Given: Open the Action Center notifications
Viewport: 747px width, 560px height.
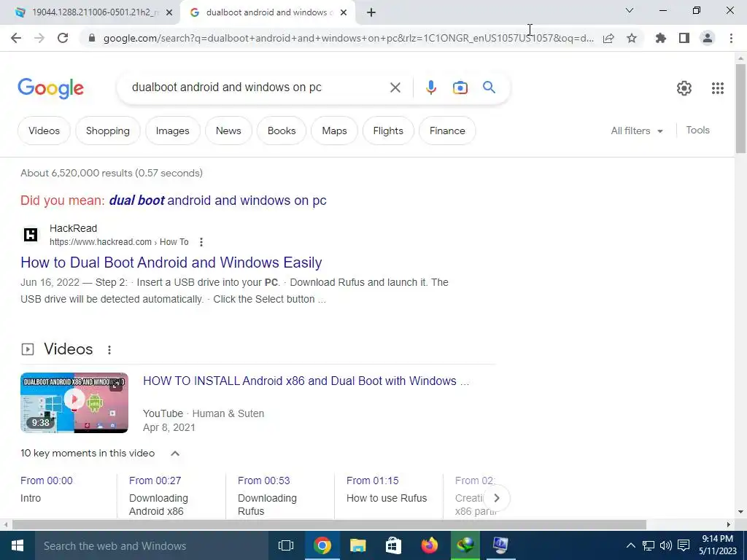Looking at the screenshot, I should point(684,545).
